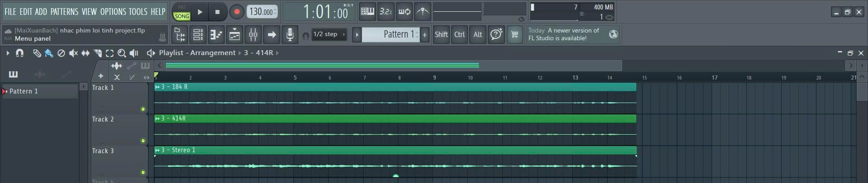Open the Arrangement arrow in playlist title
The width and height of the screenshot is (868, 183).
point(240,53)
